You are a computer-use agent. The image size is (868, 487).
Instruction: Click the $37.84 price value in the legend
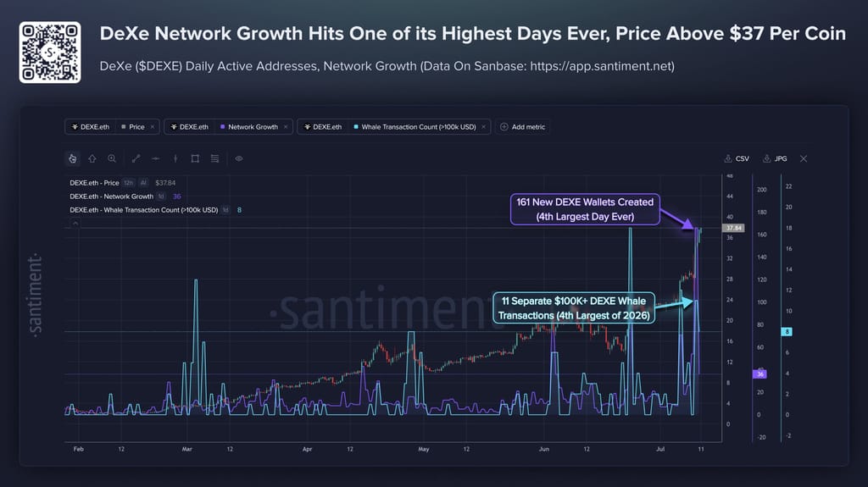(165, 183)
